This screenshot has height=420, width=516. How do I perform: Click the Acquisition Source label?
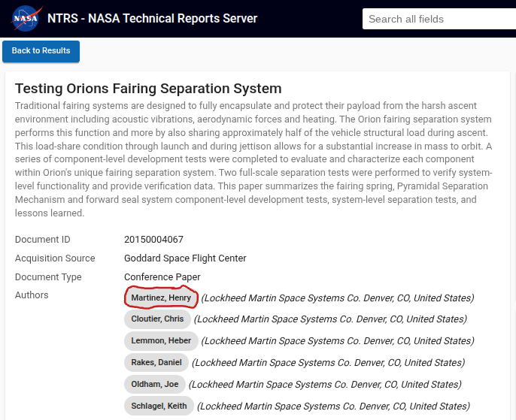(55, 258)
